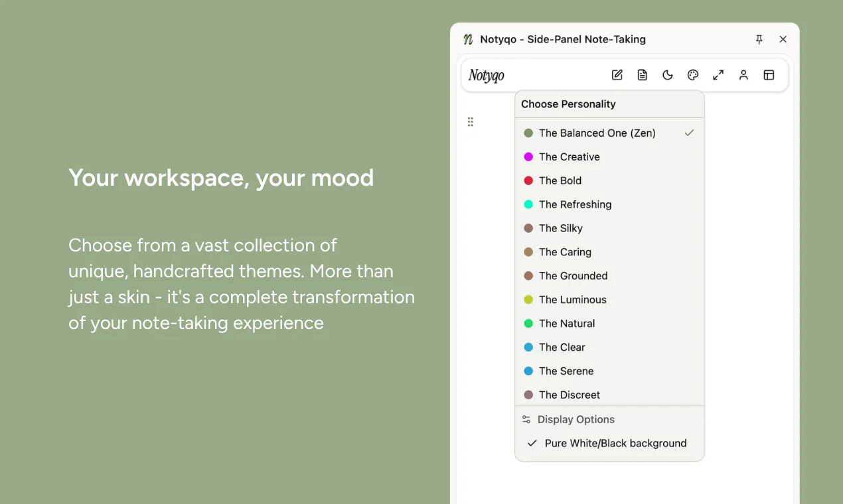This screenshot has height=504, width=843.
Task: Click the block drag handle dots
Action: coord(470,121)
